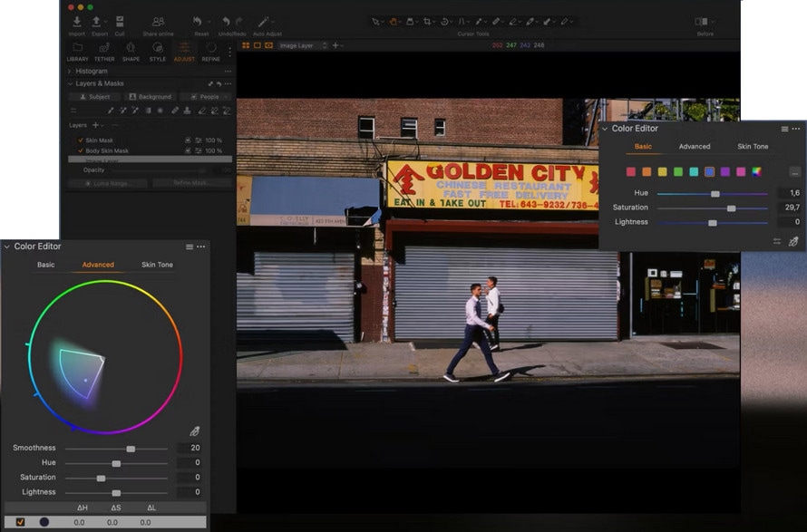The width and height of the screenshot is (807, 532).
Task: Select the red color swatch in Basic editor
Action: tap(631, 172)
